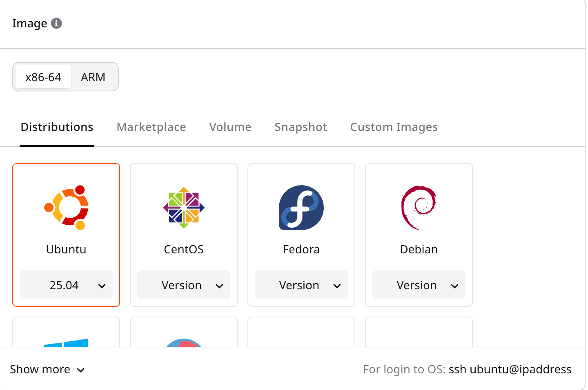588x390 pixels.
Task: Open the Ubuntu 25.04 version dropdown
Action: pyautogui.click(x=66, y=285)
